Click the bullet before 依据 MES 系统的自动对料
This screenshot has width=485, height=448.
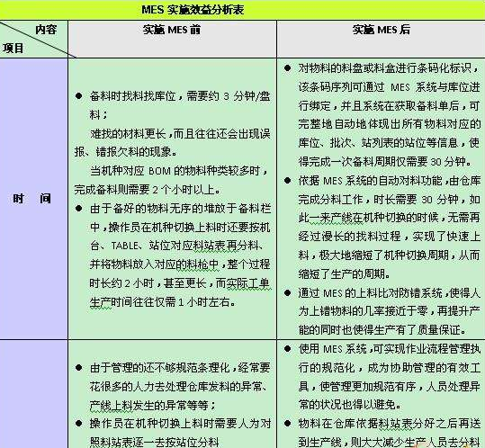click(x=288, y=180)
